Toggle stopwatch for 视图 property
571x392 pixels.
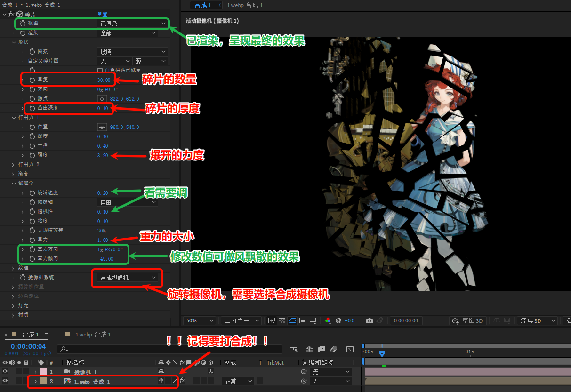[23, 23]
